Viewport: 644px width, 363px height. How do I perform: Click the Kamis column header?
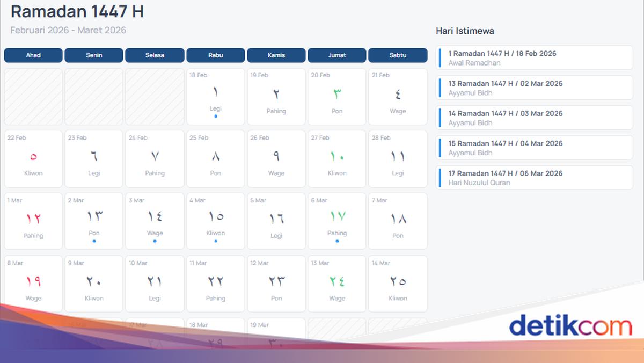tap(276, 55)
